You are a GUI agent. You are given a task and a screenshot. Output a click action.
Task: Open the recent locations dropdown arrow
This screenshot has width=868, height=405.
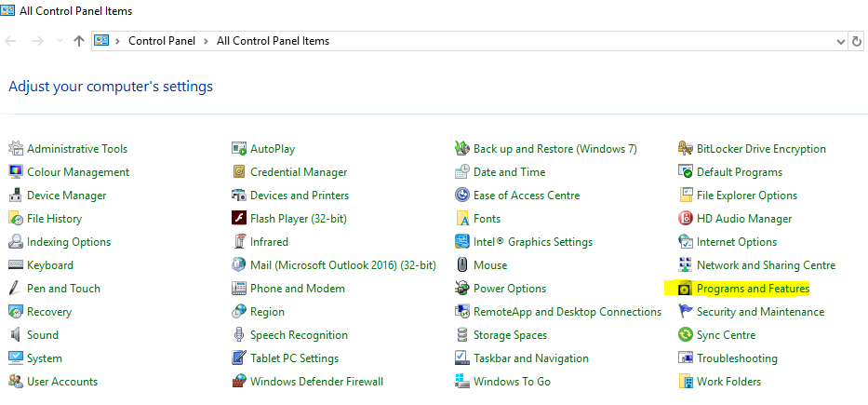[60, 41]
